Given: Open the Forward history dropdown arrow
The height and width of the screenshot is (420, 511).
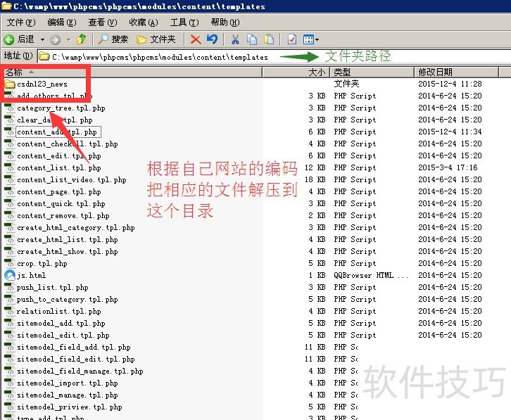Looking at the screenshot, I should 68,40.
